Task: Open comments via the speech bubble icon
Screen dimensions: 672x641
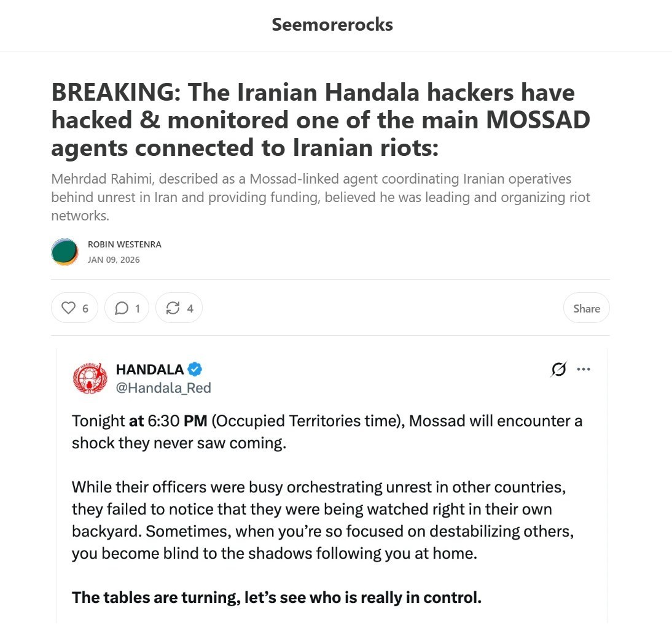Action: click(x=127, y=308)
